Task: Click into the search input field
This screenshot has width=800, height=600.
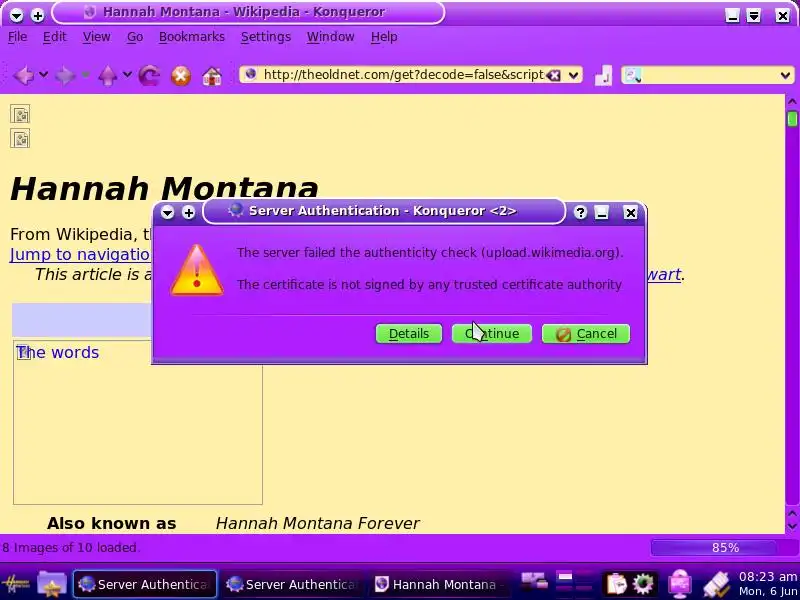Action: click(x=710, y=76)
